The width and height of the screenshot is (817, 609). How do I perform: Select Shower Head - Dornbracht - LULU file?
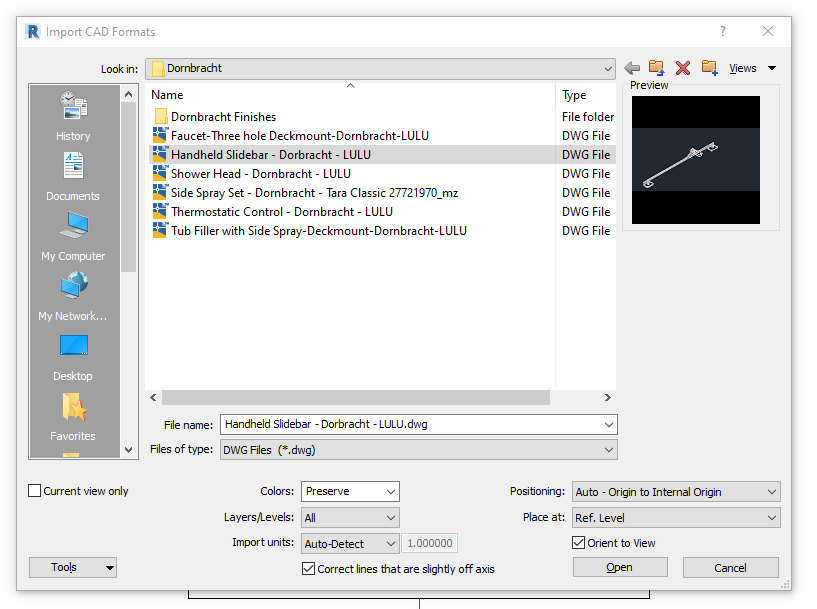coord(261,173)
